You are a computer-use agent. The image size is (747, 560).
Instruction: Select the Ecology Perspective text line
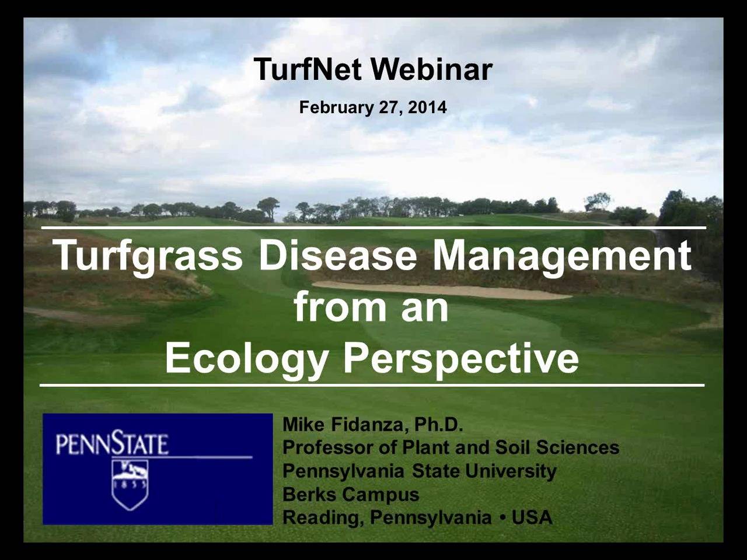click(x=371, y=357)
